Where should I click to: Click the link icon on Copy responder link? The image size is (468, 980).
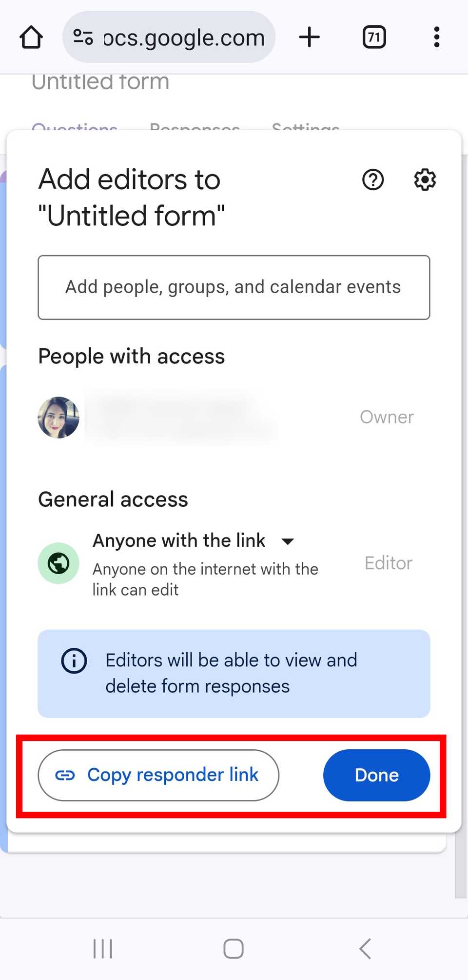click(67, 775)
